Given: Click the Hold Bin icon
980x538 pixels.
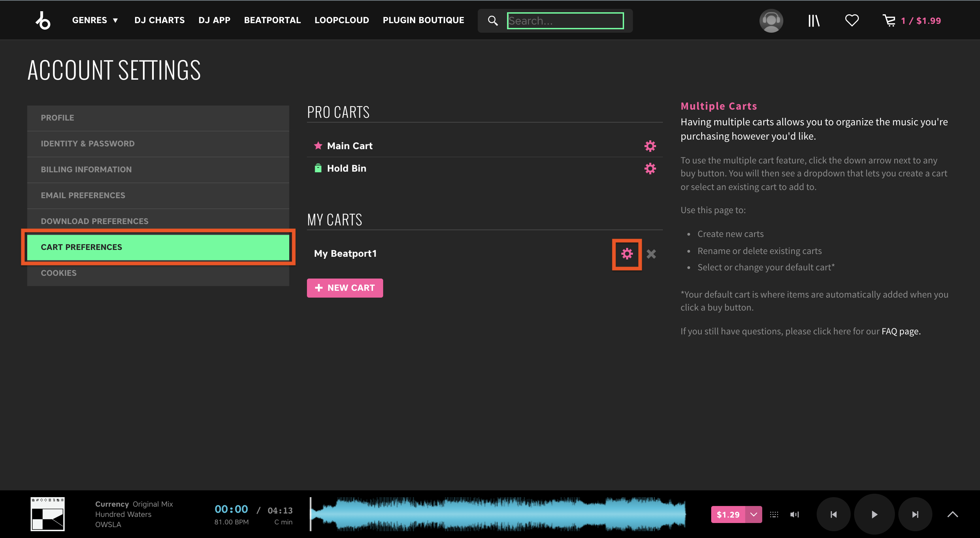Looking at the screenshot, I should (318, 168).
